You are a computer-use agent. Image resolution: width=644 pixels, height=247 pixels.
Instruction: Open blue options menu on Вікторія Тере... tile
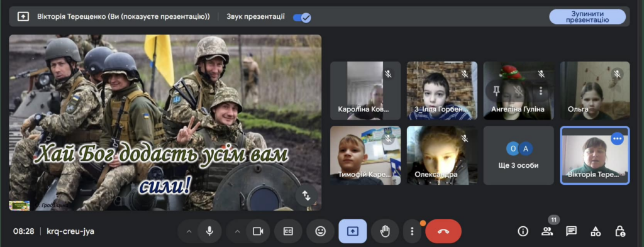617,139
